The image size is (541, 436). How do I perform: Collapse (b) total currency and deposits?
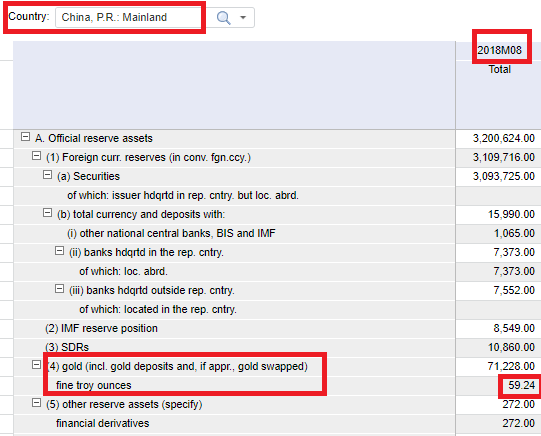coord(47,212)
